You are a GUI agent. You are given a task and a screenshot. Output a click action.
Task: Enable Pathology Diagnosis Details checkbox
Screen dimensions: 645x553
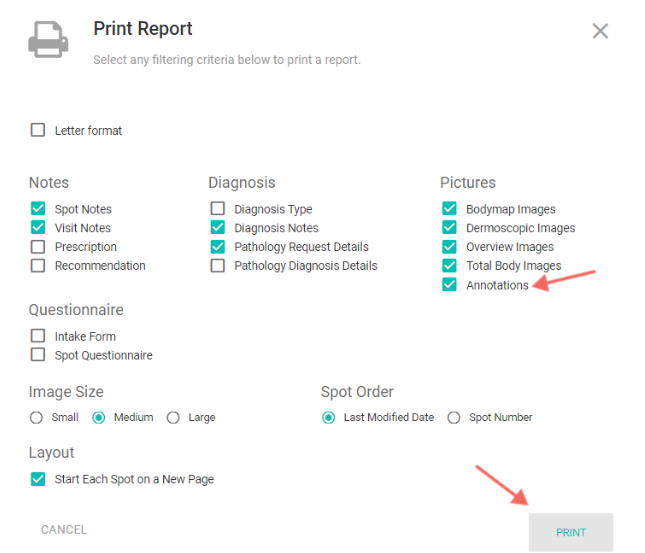[218, 266]
